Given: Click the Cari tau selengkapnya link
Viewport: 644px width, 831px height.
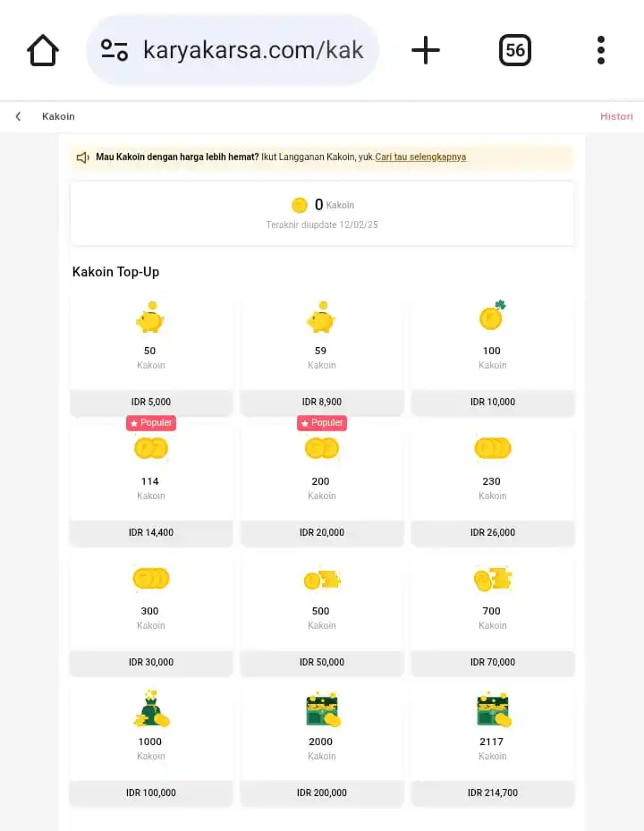Looking at the screenshot, I should tap(420, 157).
